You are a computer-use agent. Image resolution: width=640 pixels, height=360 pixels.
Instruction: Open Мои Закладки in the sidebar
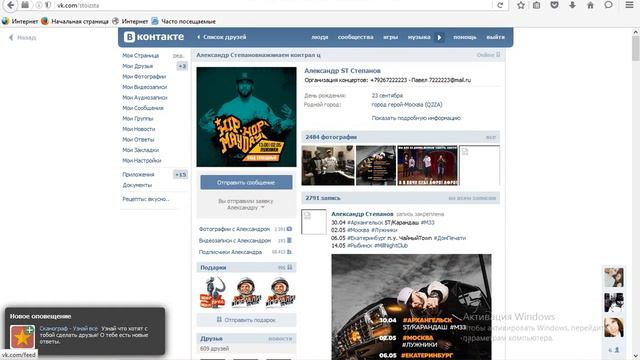coord(140,150)
